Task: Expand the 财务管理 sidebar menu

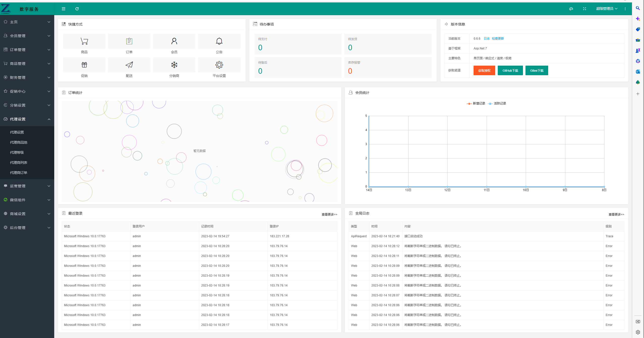Action: click(x=27, y=77)
